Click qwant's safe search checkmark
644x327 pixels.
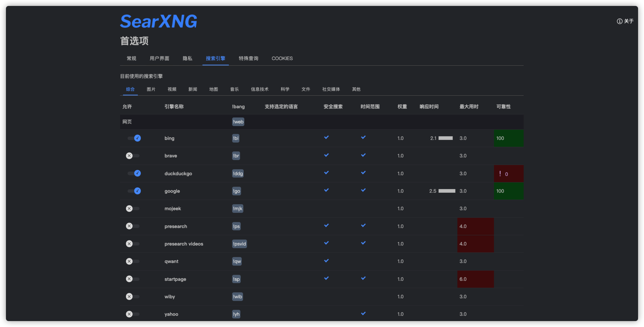(326, 261)
